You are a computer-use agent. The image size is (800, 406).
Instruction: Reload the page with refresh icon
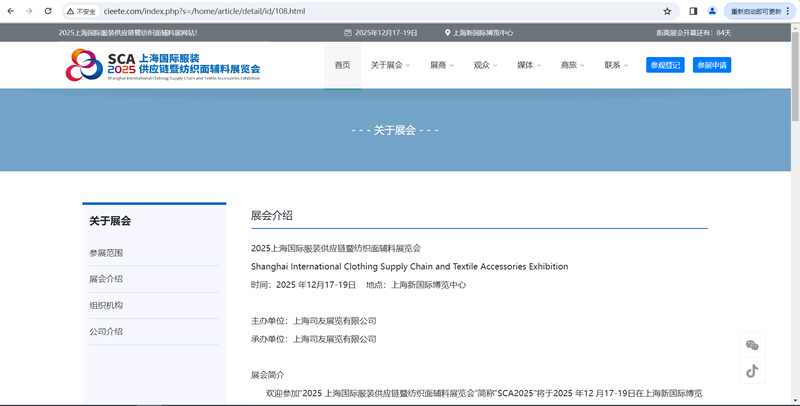(47, 11)
